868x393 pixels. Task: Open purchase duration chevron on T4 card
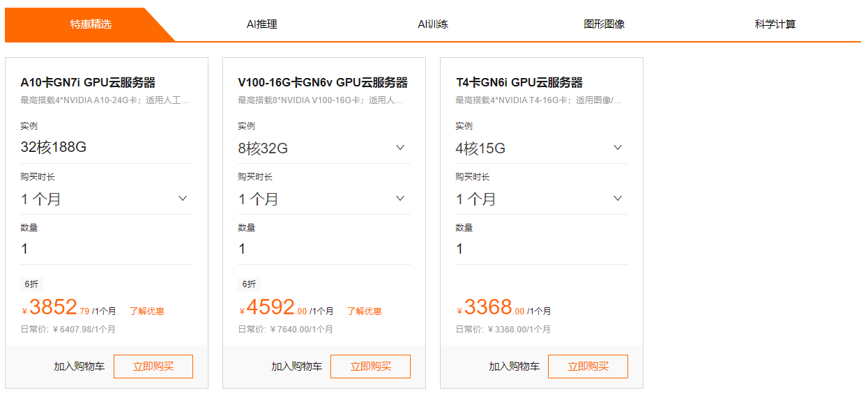[618, 199]
